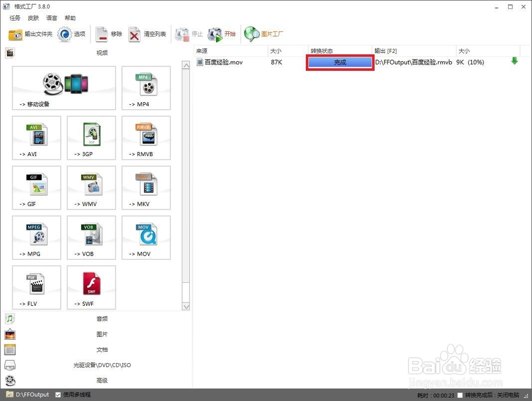The image size is (532, 401).
Task: Choose the -> WMV conversion tile
Action: pos(92,188)
